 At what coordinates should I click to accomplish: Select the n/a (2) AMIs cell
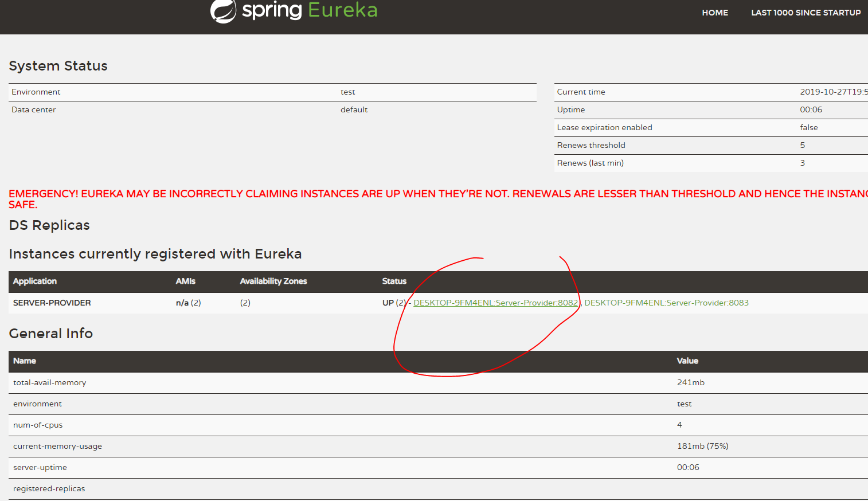(x=188, y=303)
